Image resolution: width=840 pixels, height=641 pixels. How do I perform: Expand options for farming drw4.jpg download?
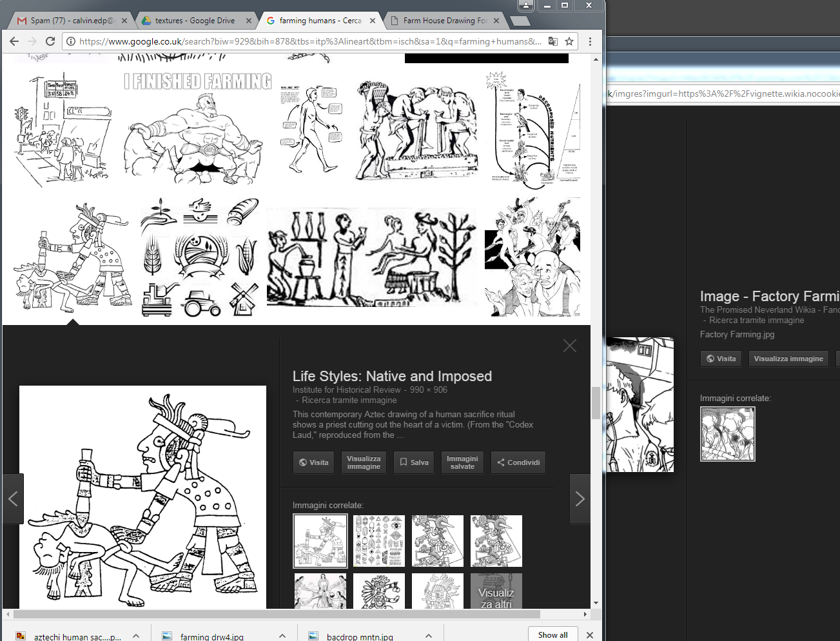pyautogui.click(x=282, y=636)
